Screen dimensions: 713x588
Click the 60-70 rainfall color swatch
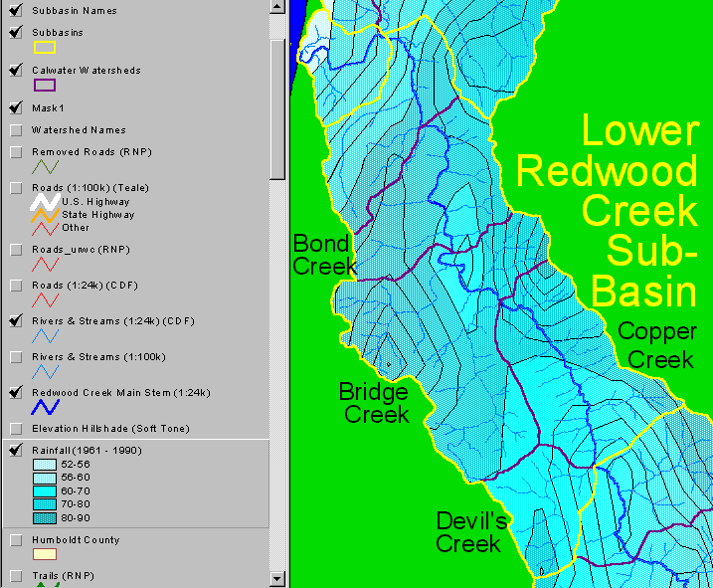pos(45,491)
